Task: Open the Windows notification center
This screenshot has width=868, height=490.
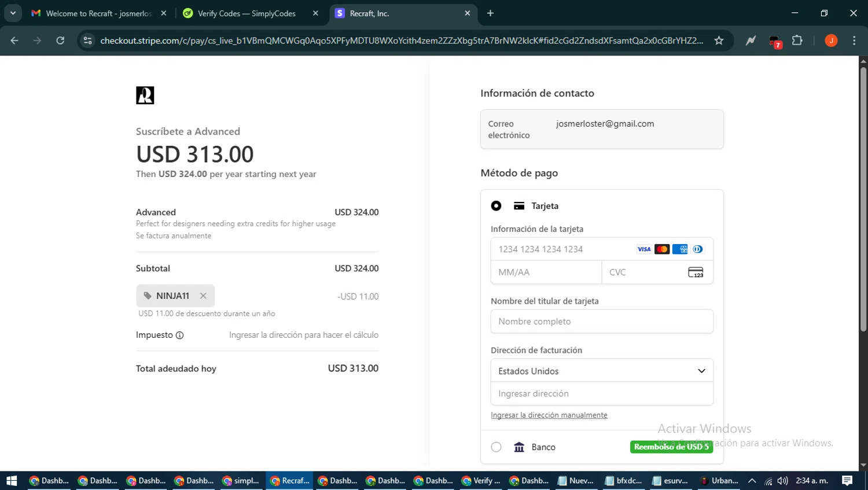Action: coord(847,481)
